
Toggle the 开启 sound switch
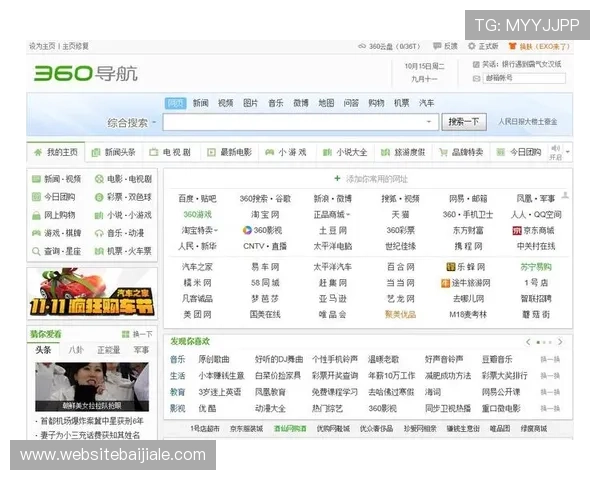click(555, 152)
